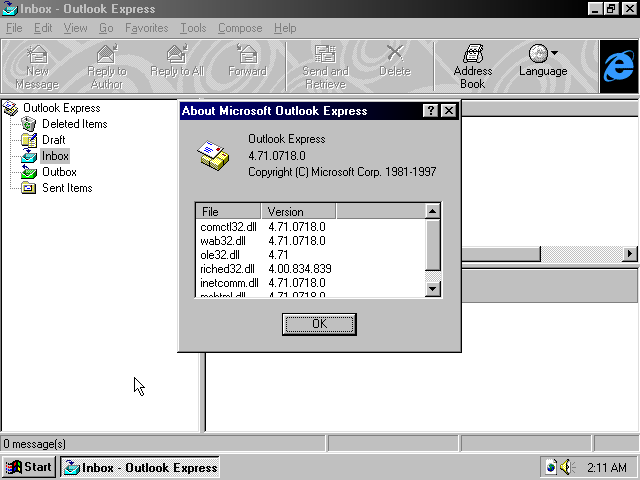Image resolution: width=640 pixels, height=480 pixels.
Task: Close the About Microsoft Outlook Express dialog
Action: point(449,111)
